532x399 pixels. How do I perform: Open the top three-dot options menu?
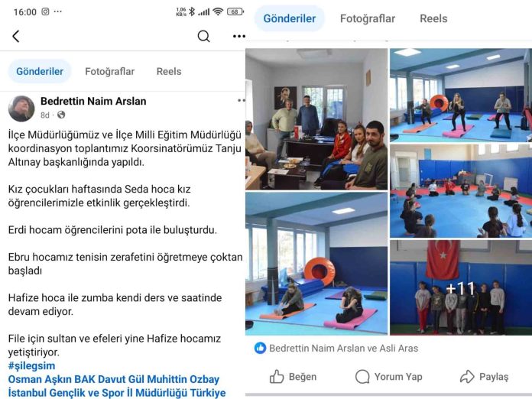238,36
